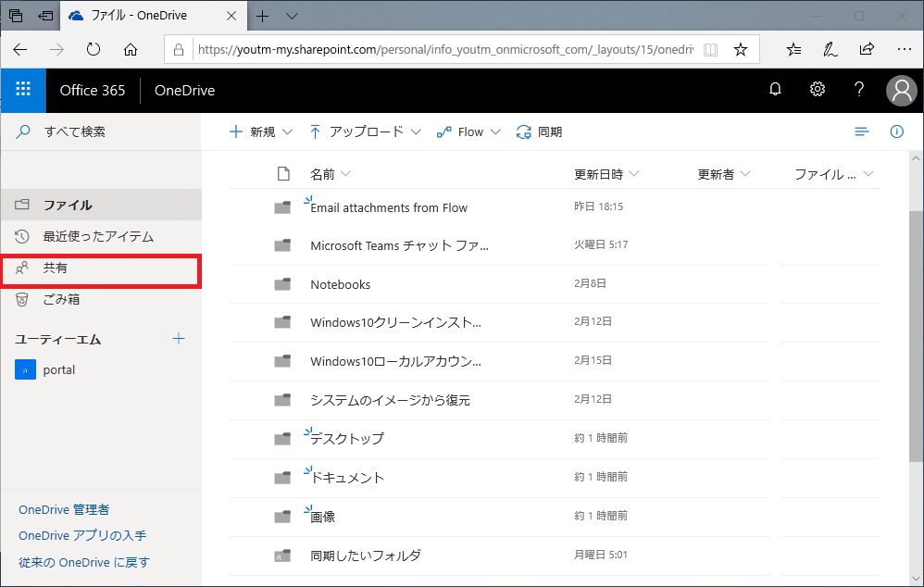Open ごみ箱 in the sidebar
This screenshot has width=924, height=587.
click(101, 299)
